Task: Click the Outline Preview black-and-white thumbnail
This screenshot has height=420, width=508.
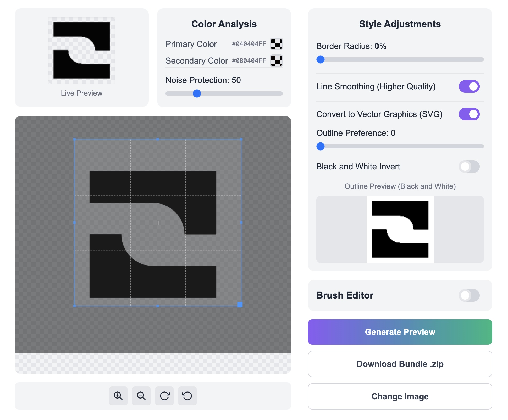Action: [x=400, y=229]
